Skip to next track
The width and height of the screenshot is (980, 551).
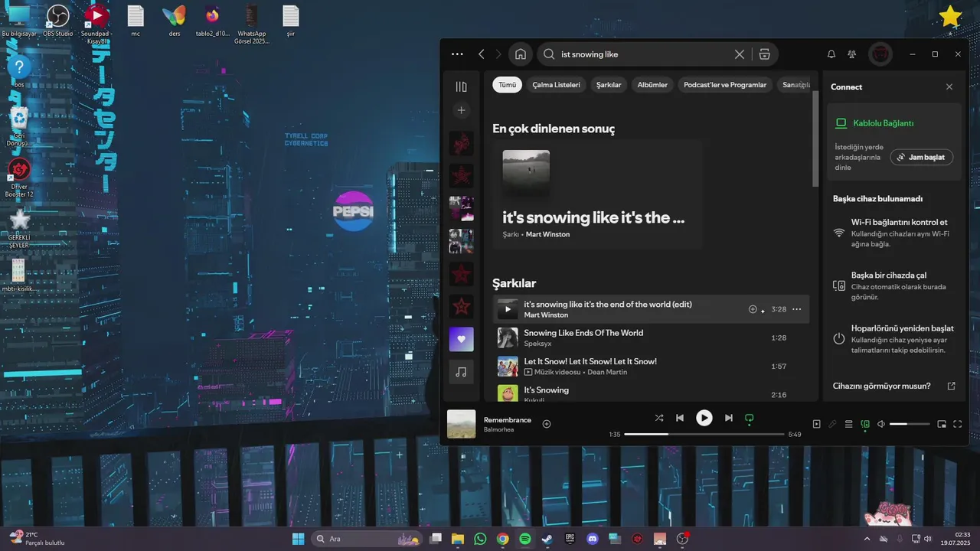[728, 418]
